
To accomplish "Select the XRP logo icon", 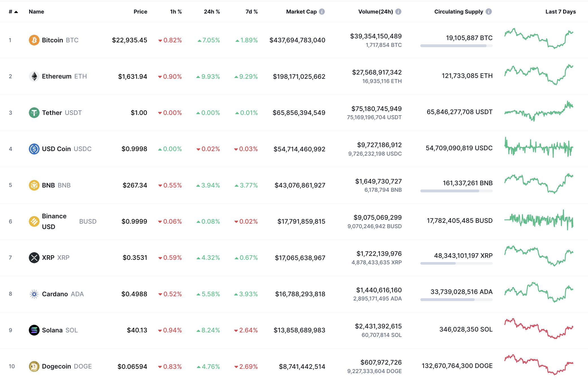I will coord(34,258).
